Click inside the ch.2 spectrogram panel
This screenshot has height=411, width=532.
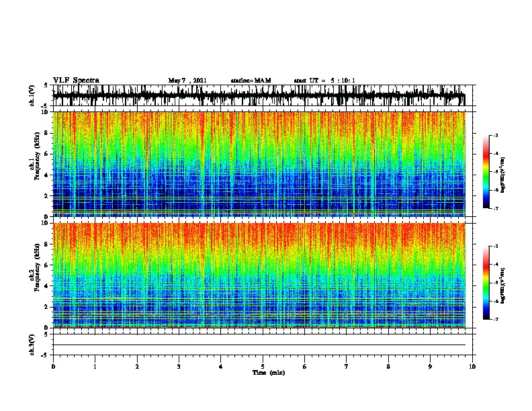click(x=259, y=275)
